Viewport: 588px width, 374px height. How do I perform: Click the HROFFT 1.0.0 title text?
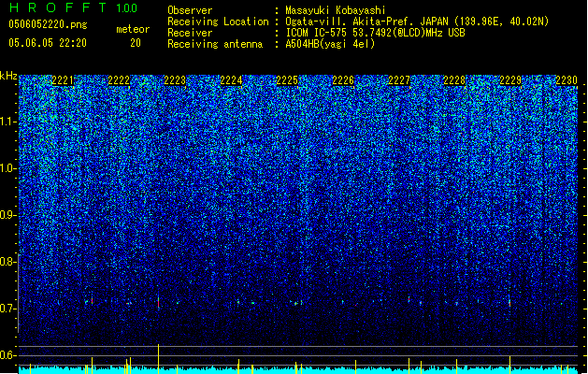pos(74,7)
